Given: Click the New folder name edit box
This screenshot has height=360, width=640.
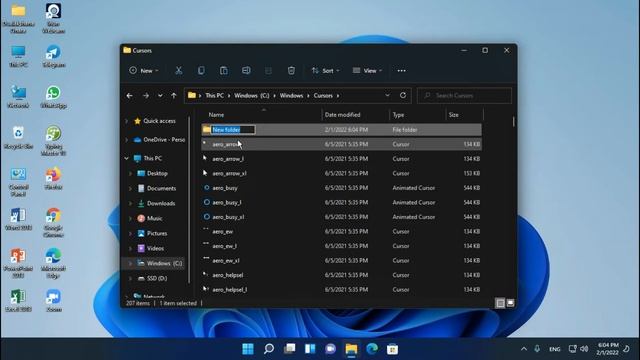Looking at the screenshot, I should coord(233,129).
